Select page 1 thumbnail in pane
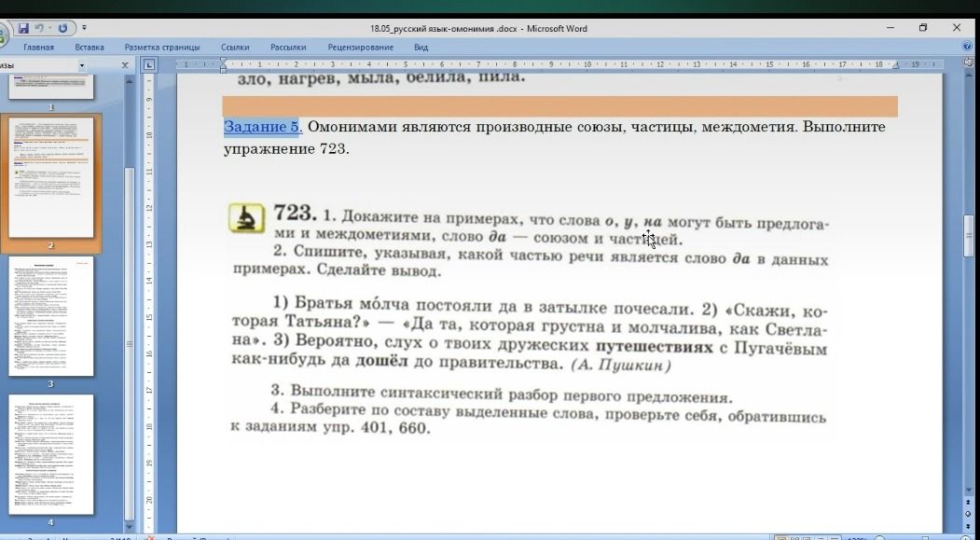Screen dimensions: 980x540 (50, 86)
